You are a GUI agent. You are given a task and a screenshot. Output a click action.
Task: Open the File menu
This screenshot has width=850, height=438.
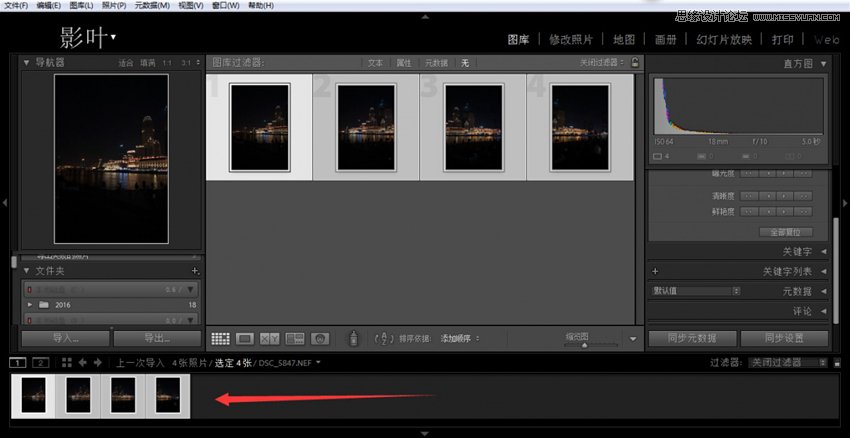[16, 5]
